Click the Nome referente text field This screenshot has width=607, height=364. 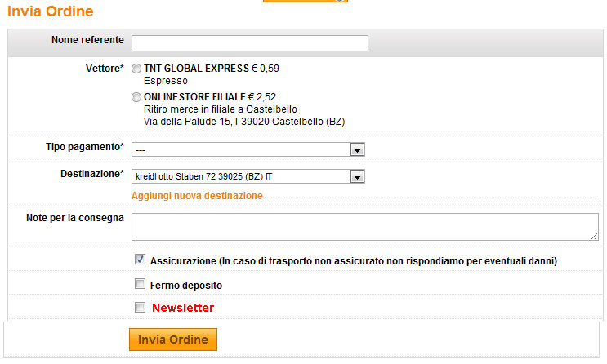249,43
